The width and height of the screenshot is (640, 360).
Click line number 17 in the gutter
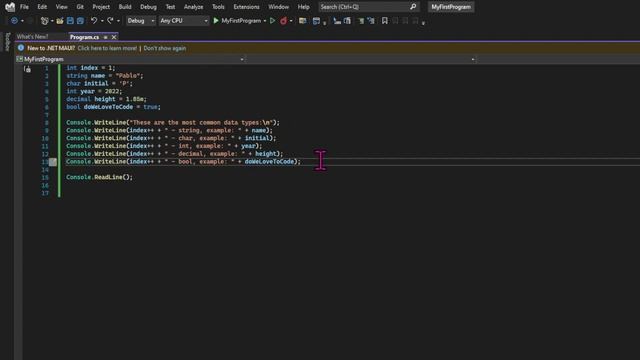[x=45, y=193]
